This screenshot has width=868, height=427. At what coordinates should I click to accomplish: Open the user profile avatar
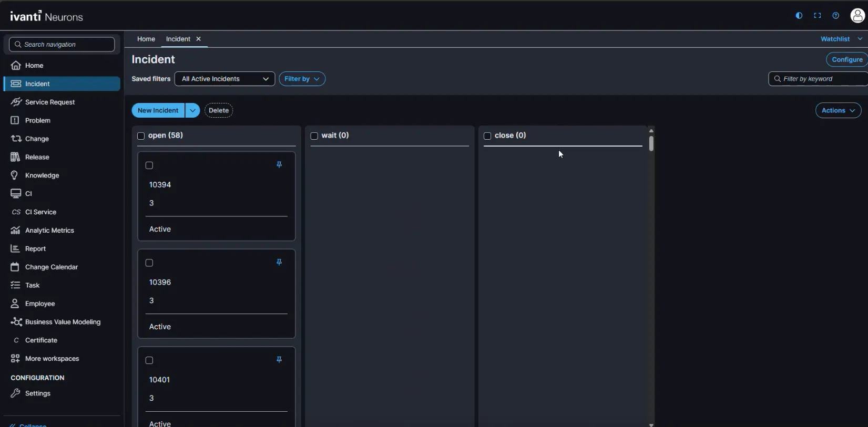[x=857, y=16]
